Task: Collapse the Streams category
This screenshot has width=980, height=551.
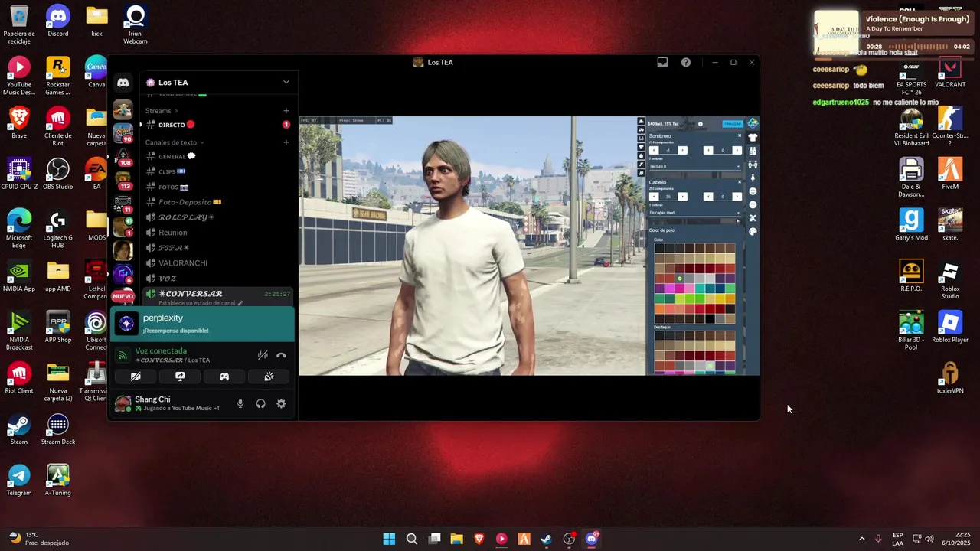Action: (x=162, y=111)
